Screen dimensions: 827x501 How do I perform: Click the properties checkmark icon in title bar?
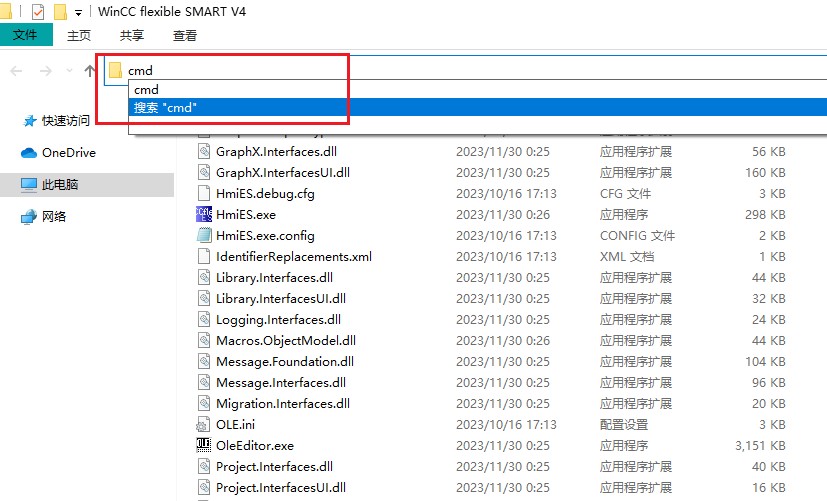(37, 12)
